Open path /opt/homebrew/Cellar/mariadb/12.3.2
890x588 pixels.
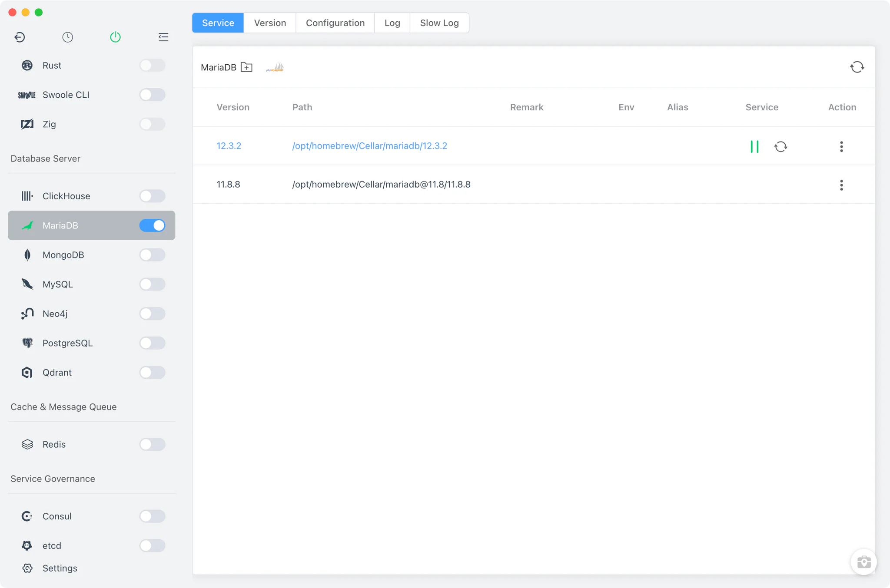click(369, 146)
